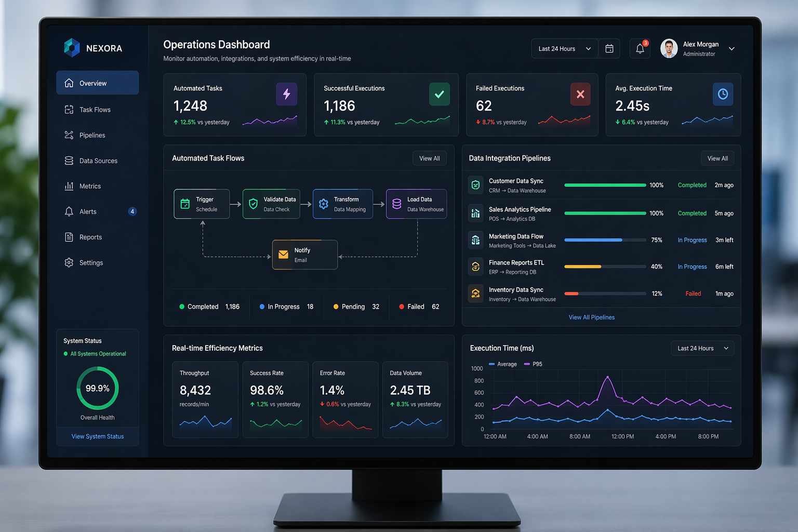Open the View All Pipelines link
This screenshot has height=532, width=798.
coord(592,317)
